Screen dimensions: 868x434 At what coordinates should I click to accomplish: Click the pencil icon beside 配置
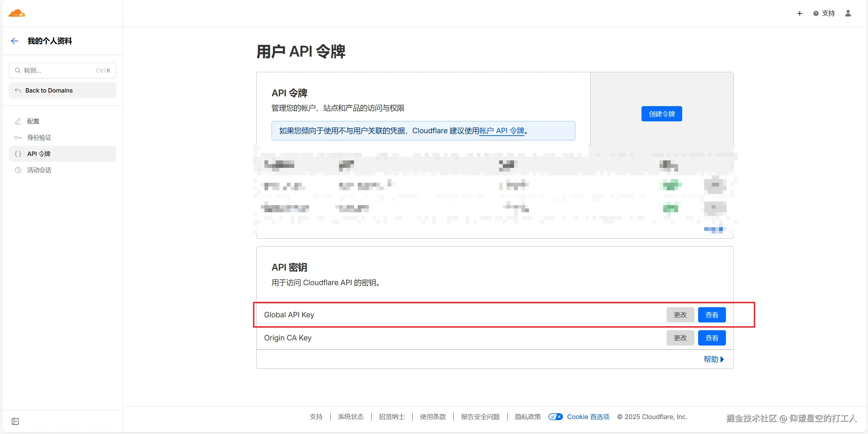[18, 121]
